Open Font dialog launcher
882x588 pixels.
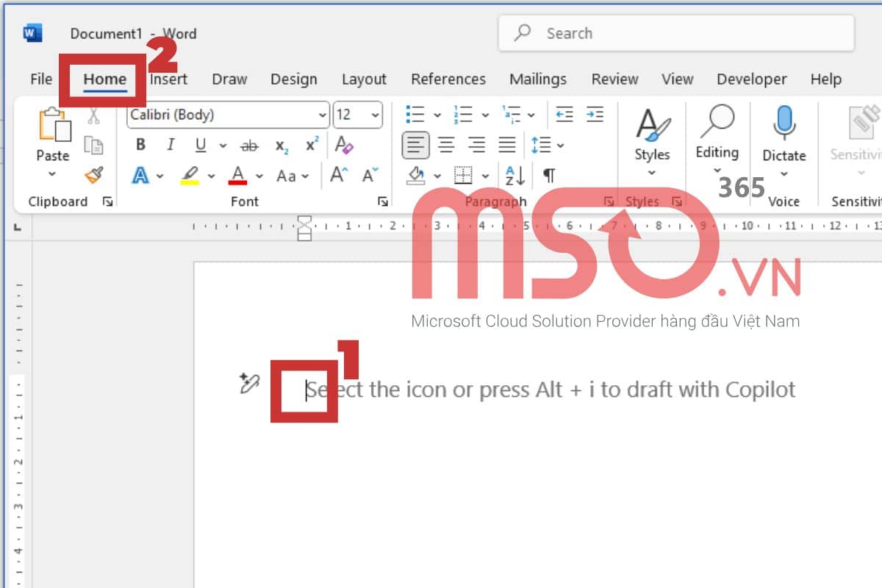tap(382, 202)
